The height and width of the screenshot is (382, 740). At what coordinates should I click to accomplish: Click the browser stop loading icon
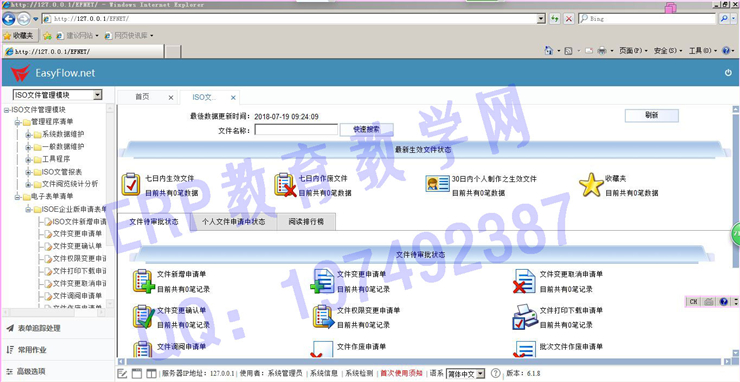tap(569, 18)
